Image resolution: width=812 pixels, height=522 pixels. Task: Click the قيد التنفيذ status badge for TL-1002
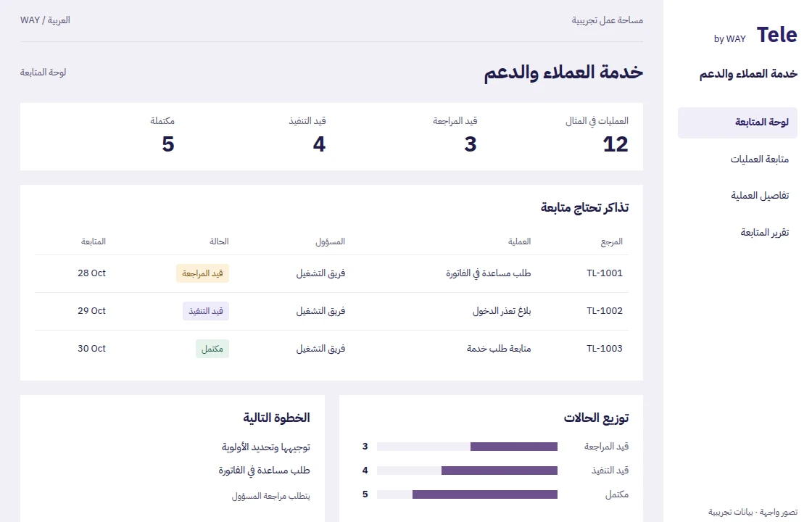206,311
